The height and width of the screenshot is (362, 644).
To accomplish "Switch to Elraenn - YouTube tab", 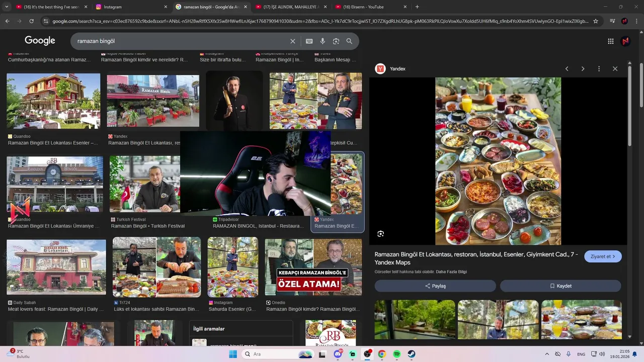I will pos(371,7).
